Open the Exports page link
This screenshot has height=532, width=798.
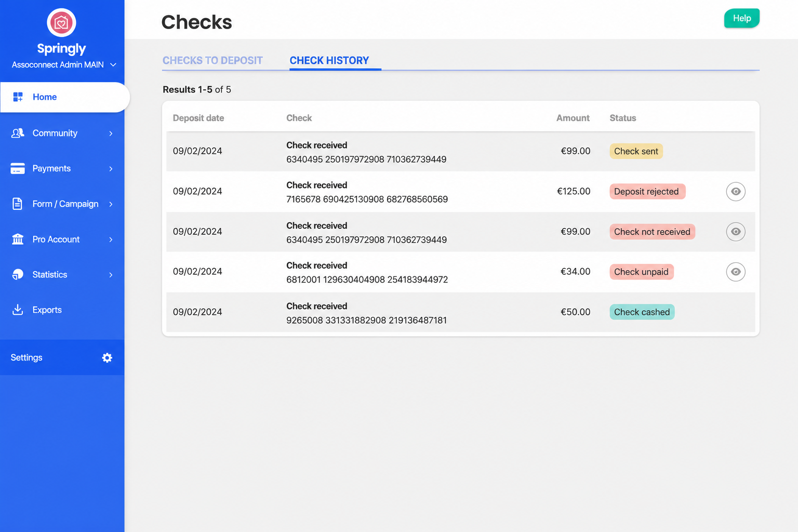click(x=47, y=310)
